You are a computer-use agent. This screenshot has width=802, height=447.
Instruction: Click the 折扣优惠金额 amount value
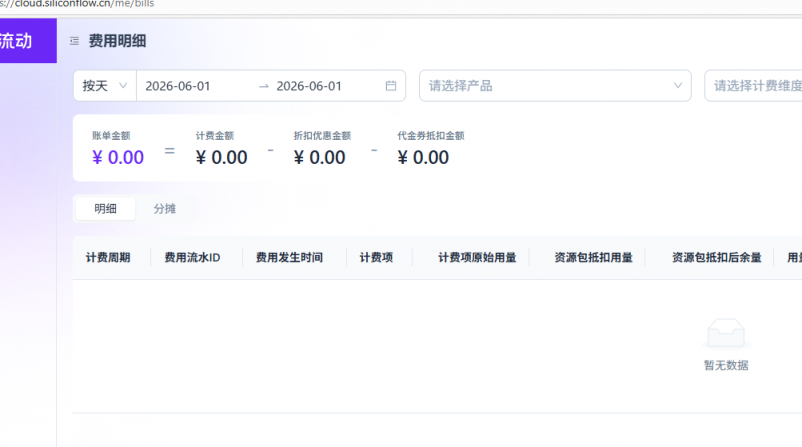320,158
